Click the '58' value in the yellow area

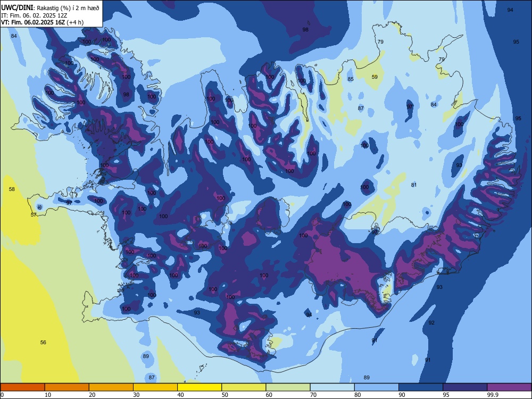click(x=12, y=189)
